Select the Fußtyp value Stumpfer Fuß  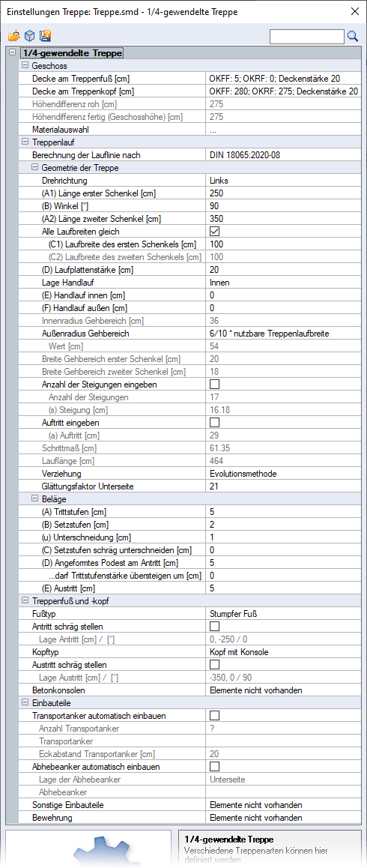283,613
